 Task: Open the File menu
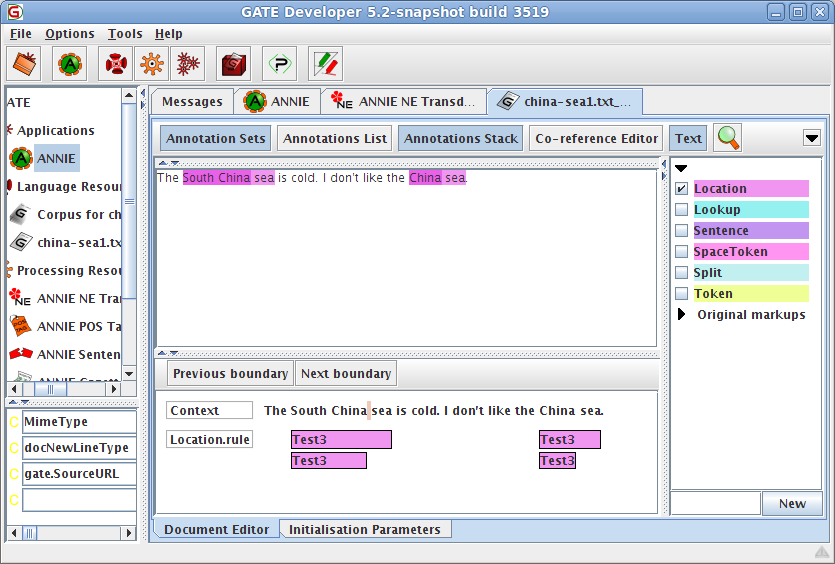(x=21, y=34)
